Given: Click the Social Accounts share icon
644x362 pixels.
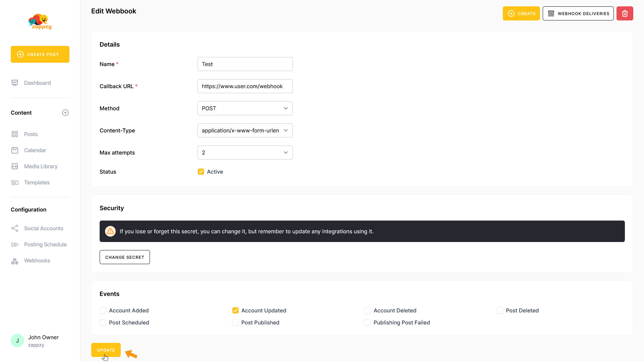Looking at the screenshot, I should pyautogui.click(x=15, y=229).
